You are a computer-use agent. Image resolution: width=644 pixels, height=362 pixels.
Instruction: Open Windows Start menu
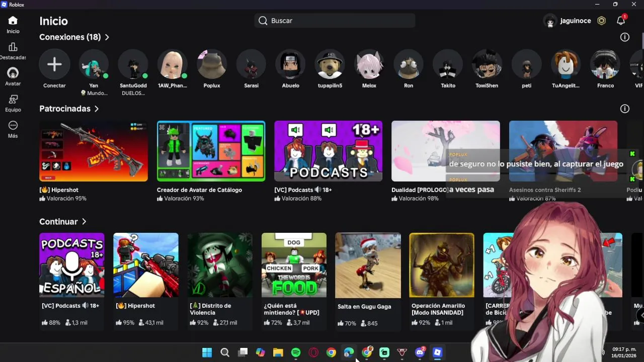click(x=207, y=352)
